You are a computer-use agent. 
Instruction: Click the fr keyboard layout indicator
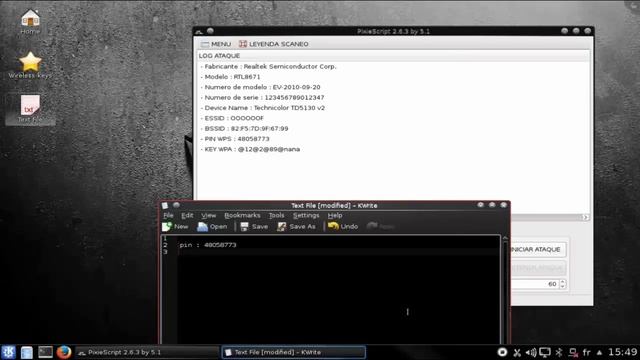click(587, 352)
